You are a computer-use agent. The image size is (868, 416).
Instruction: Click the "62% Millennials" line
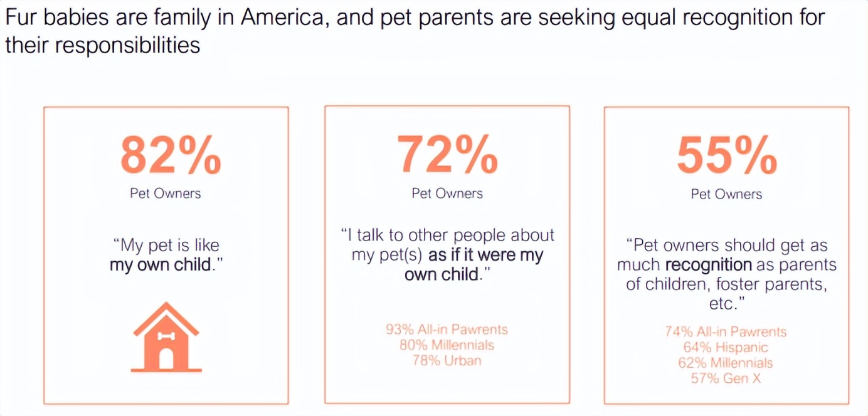[726, 363]
